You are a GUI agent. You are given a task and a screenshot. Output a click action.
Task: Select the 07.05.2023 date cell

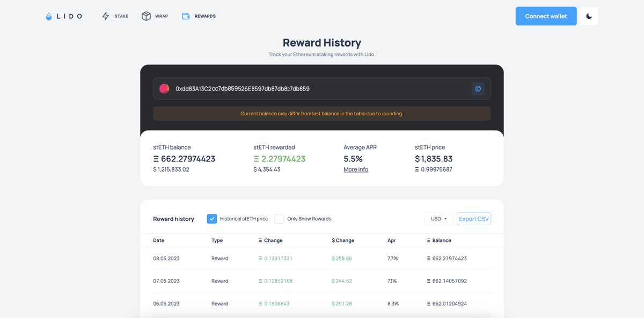coord(166,281)
